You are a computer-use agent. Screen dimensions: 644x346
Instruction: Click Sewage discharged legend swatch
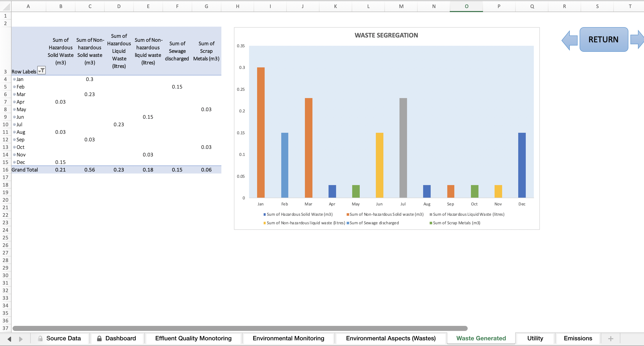click(348, 223)
